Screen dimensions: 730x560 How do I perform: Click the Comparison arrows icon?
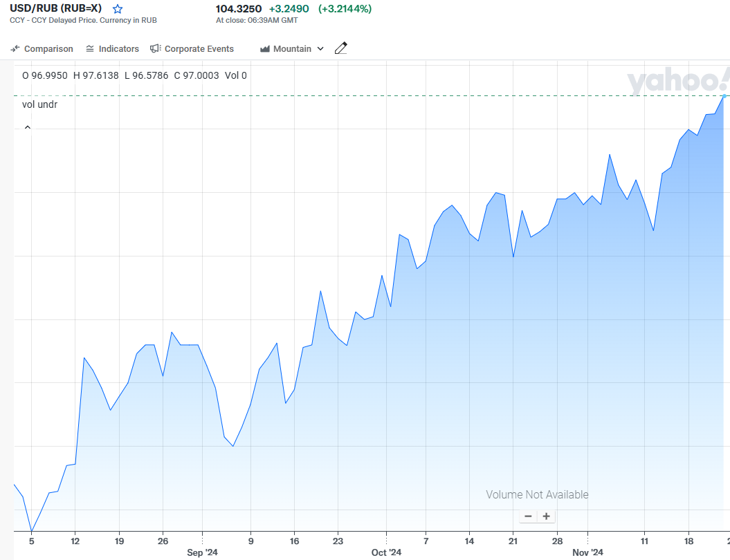[x=15, y=48]
